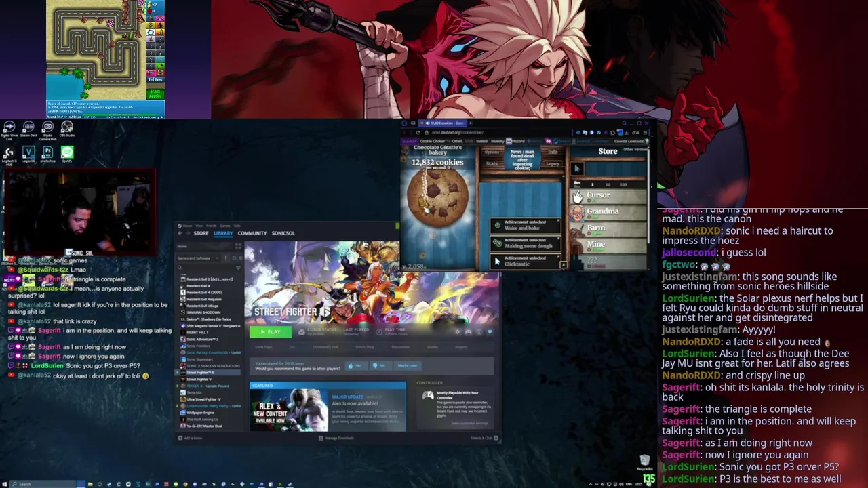
Task: Open the Discord bookmark in the browser
Action: pyautogui.click(x=516, y=141)
